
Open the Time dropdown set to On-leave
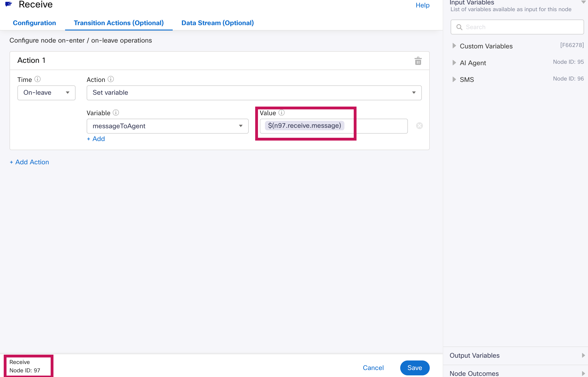tap(46, 93)
